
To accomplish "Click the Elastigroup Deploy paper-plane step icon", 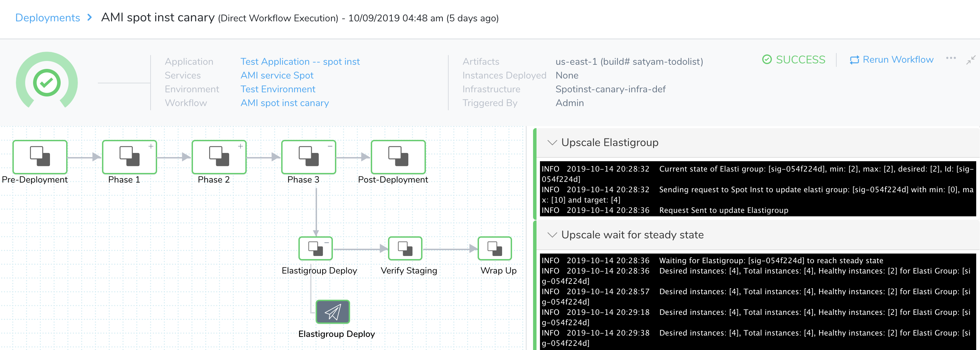I will pos(333,312).
